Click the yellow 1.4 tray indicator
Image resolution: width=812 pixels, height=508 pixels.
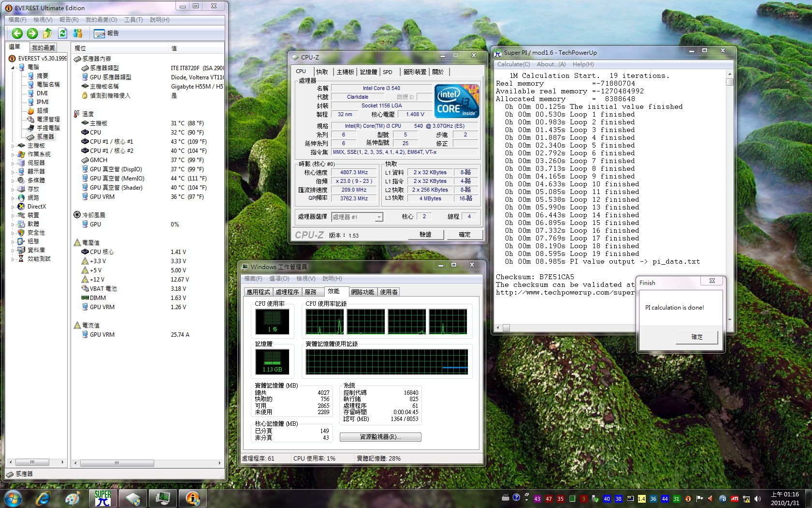641,498
